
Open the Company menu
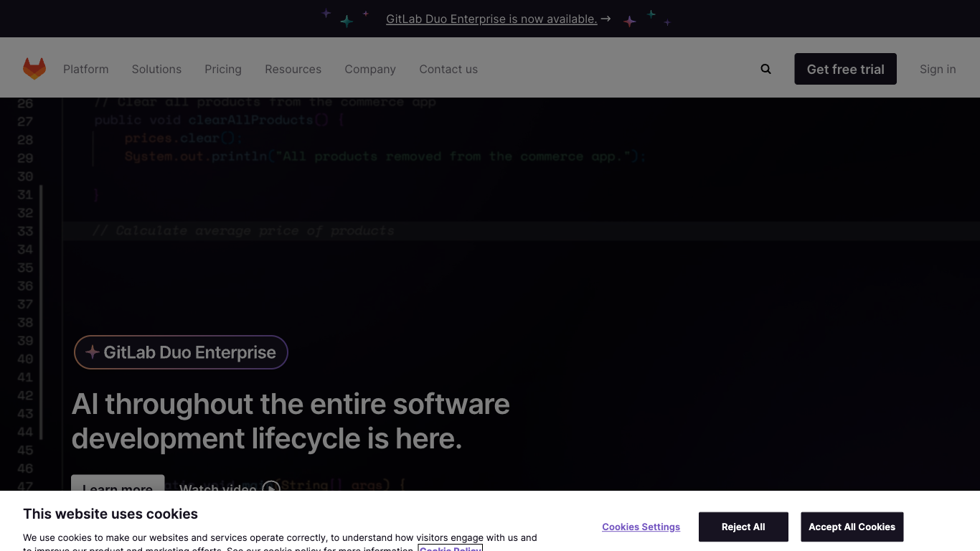click(x=370, y=69)
